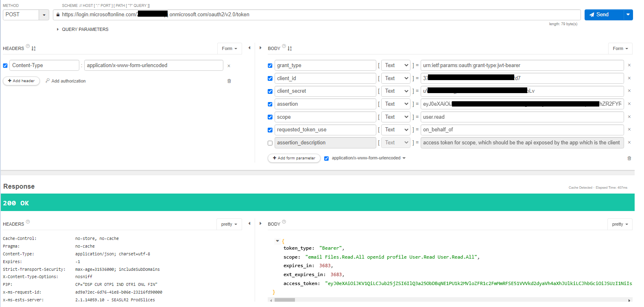The width and height of the screenshot is (644, 307).
Task: Click the Add form parameter button
Action: (294, 158)
